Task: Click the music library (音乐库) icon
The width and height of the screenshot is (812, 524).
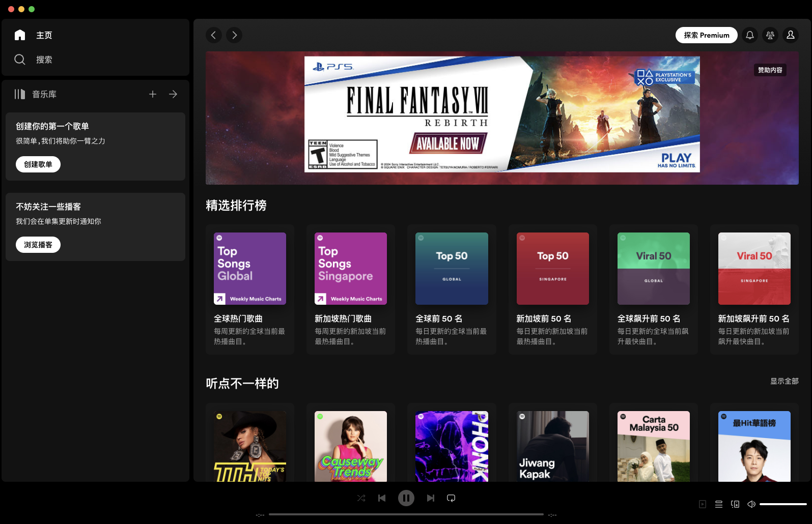Action: [20, 94]
